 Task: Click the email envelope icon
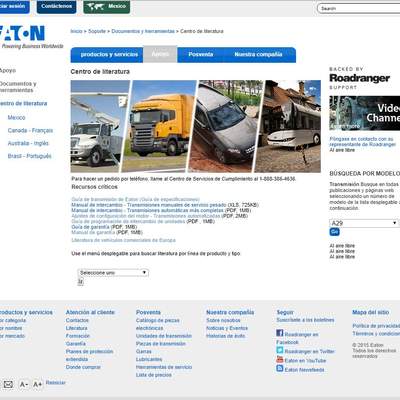pyautogui.click(x=8, y=384)
